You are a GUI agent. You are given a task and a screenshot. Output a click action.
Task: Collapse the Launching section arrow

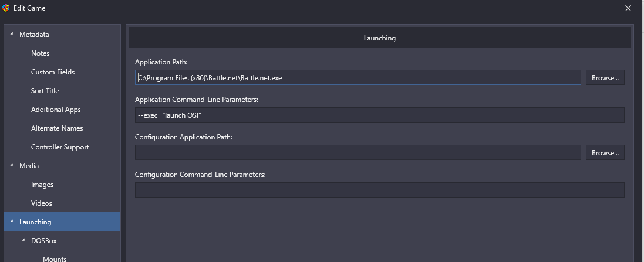pos(12,222)
